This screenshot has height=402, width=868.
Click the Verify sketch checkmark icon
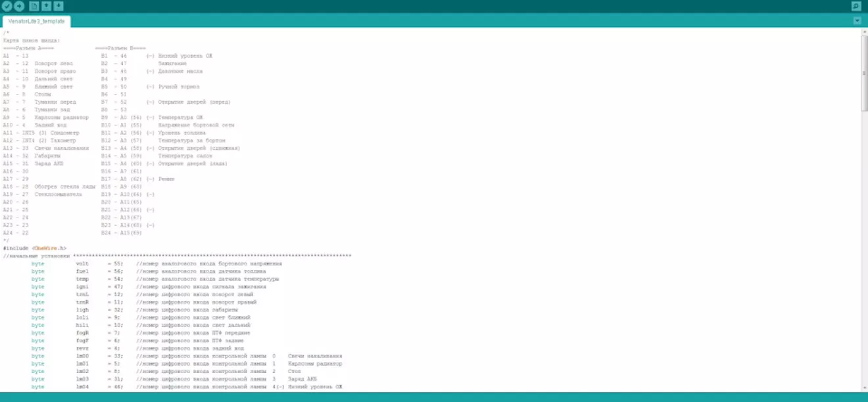coord(7,7)
